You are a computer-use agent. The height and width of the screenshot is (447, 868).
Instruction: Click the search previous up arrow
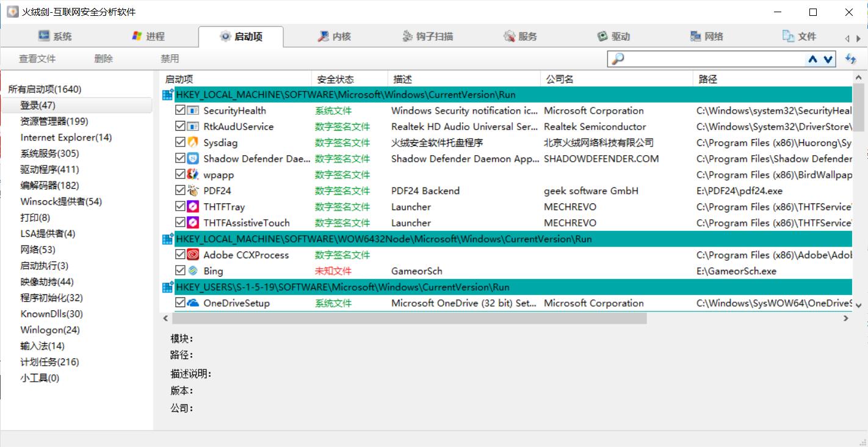812,59
